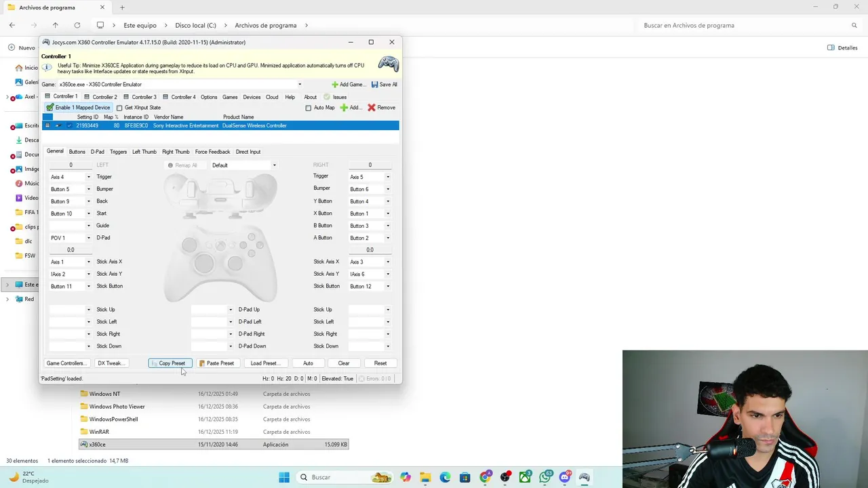Click the Clear button
The image size is (868, 488).
click(x=344, y=363)
